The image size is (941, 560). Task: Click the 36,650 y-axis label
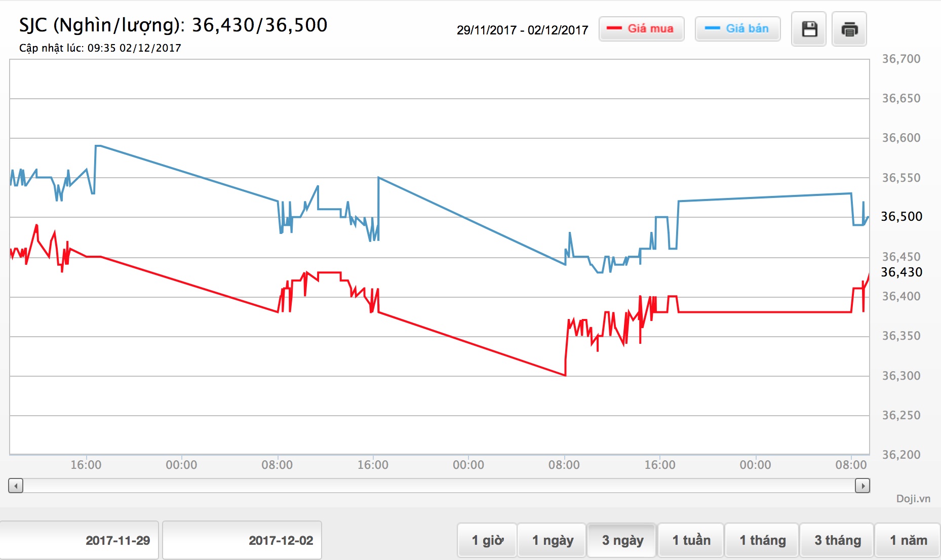pos(901,98)
